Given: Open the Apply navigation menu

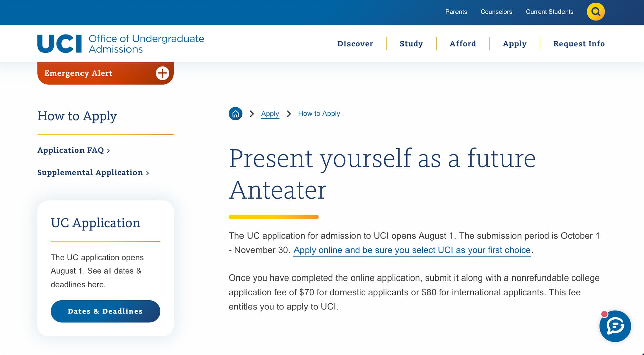Looking at the screenshot, I should [515, 44].
